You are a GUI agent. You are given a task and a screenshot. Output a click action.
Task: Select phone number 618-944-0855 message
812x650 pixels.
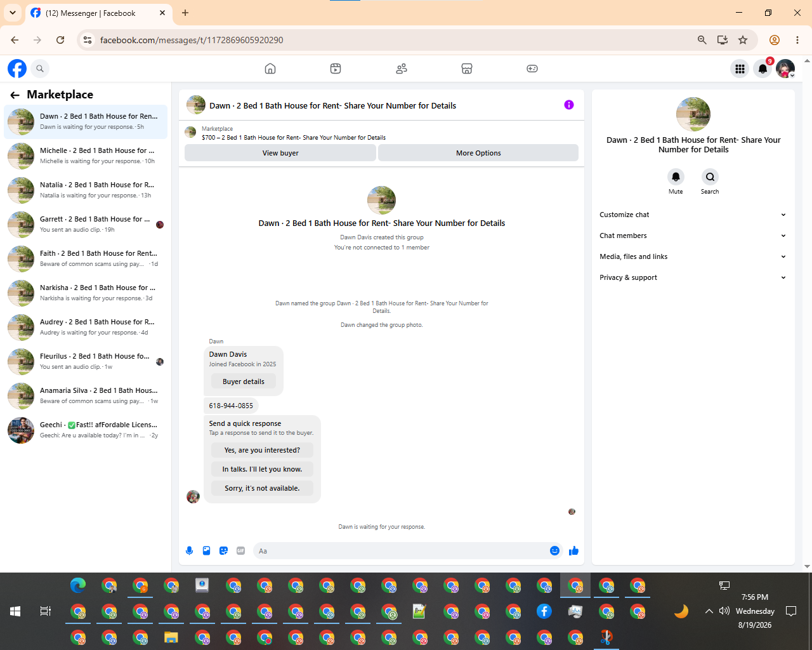point(231,406)
